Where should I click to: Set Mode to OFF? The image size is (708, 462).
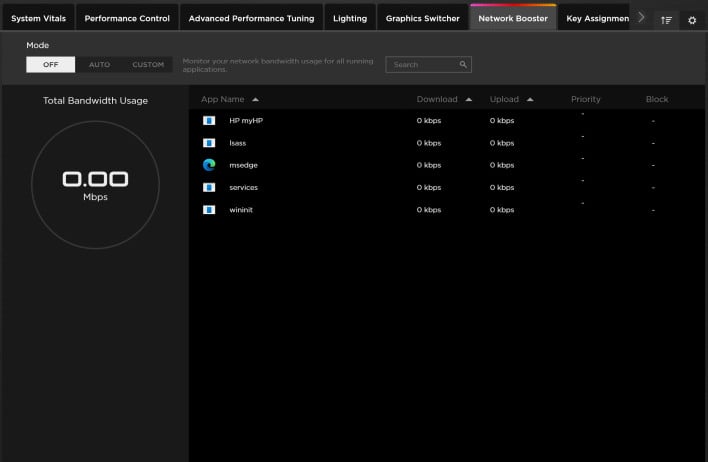click(x=51, y=64)
